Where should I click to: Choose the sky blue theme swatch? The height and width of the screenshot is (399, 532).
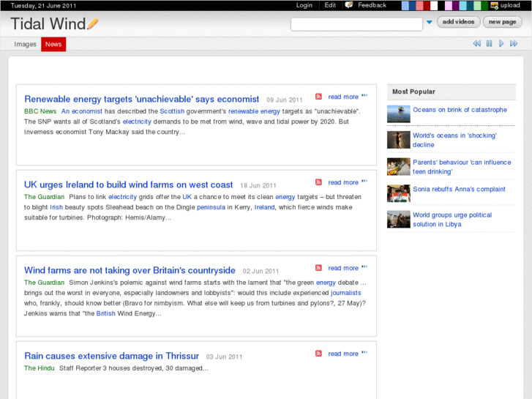pos(462,5)
